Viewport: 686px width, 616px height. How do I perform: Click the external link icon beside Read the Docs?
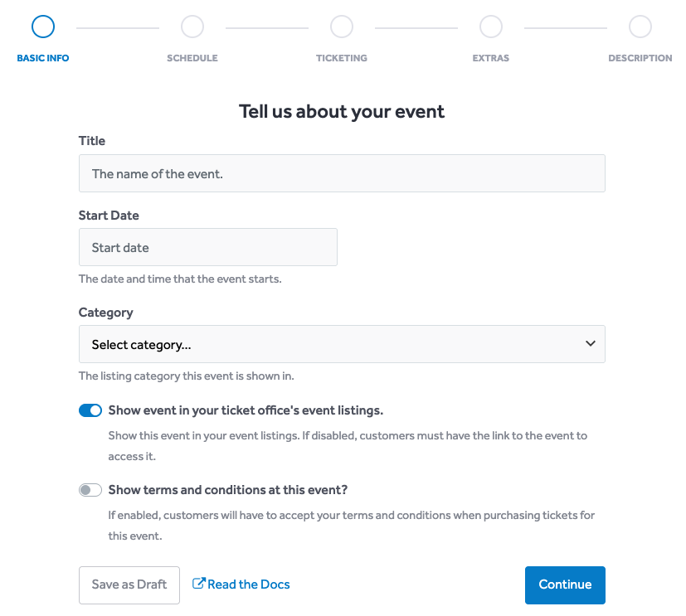198,583
